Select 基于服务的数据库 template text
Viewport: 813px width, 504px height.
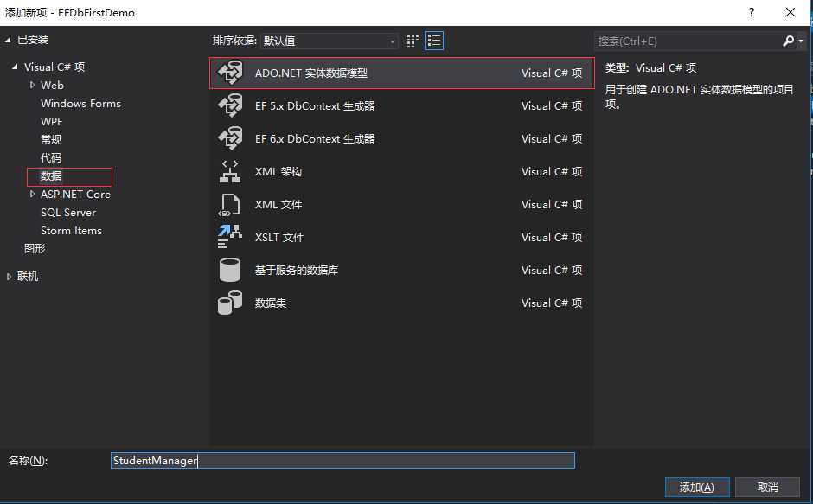pyautogui.click(x=297, y=270)
